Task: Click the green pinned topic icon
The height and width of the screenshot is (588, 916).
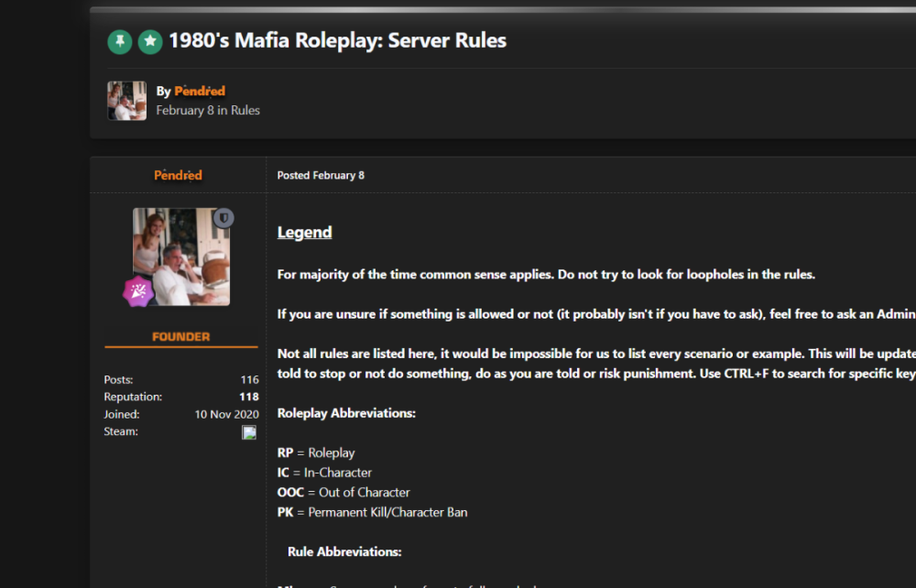Action: point(119,42)
